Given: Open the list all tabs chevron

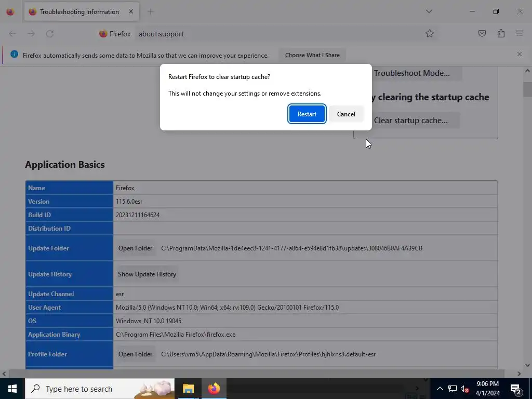Looking at the screenshot, I should pyautogui.click(x=429, y=11).
